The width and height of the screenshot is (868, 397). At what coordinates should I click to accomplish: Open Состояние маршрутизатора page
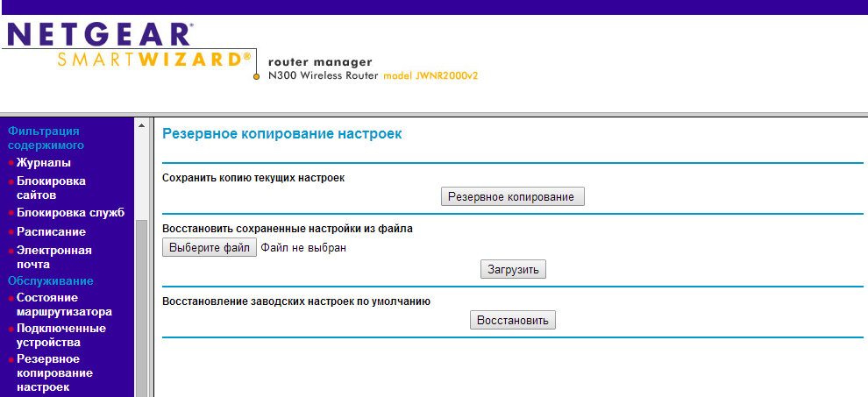(64, 304)
